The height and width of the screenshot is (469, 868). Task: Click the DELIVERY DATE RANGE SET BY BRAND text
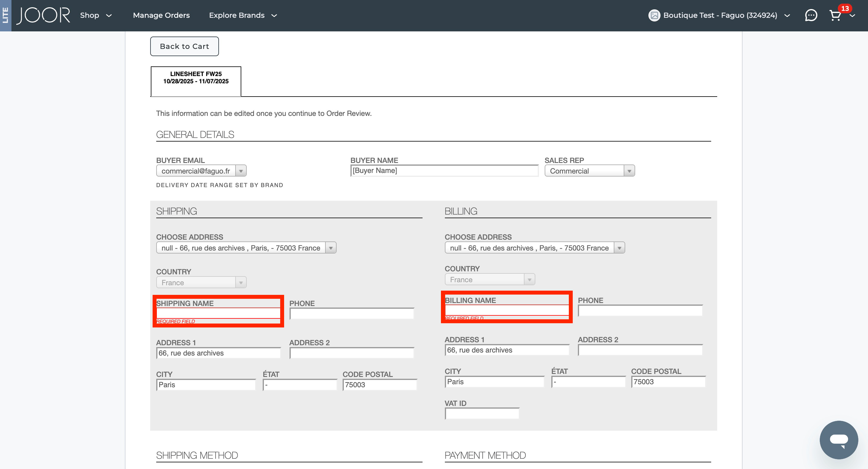tap(220, 185)
